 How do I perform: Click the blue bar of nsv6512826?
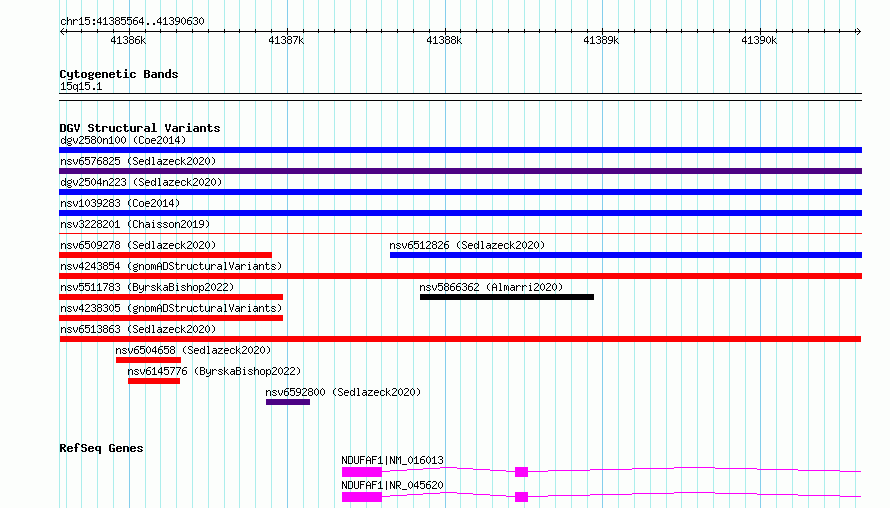(626, 255)
